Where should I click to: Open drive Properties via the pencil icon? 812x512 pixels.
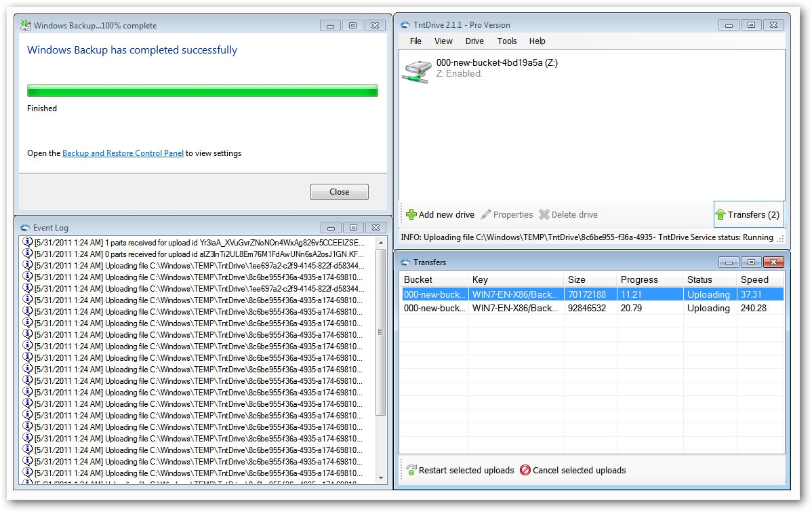[486, 214]
